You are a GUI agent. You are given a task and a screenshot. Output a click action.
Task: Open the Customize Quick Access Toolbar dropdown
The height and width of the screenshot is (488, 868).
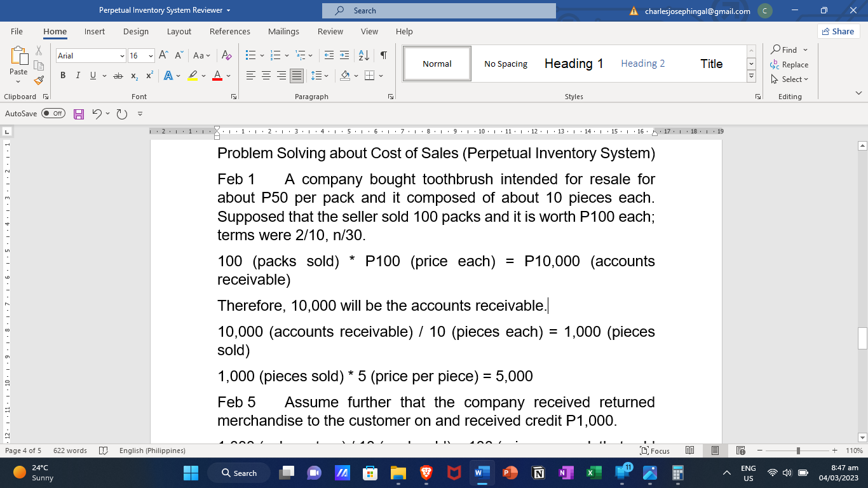tap(140, 114)
